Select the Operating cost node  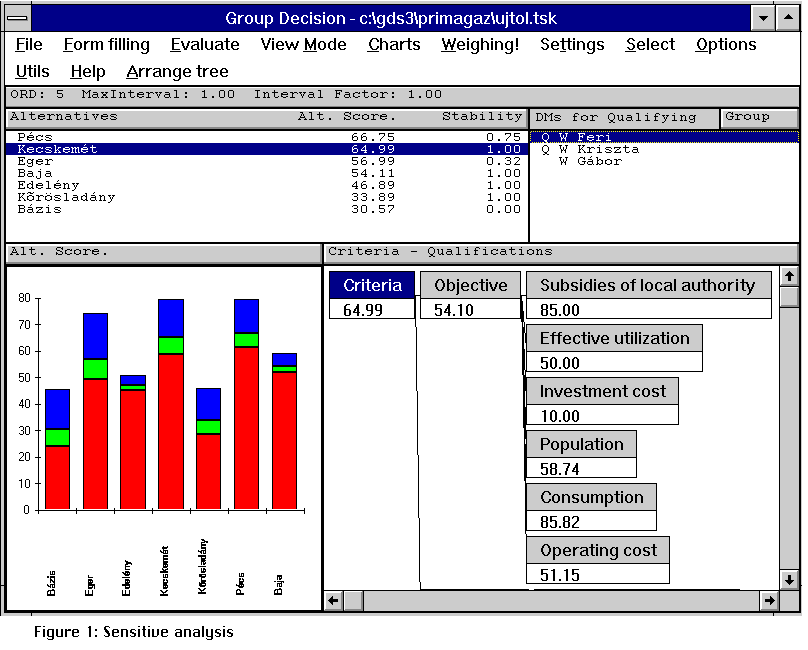[x=598, y=551]
